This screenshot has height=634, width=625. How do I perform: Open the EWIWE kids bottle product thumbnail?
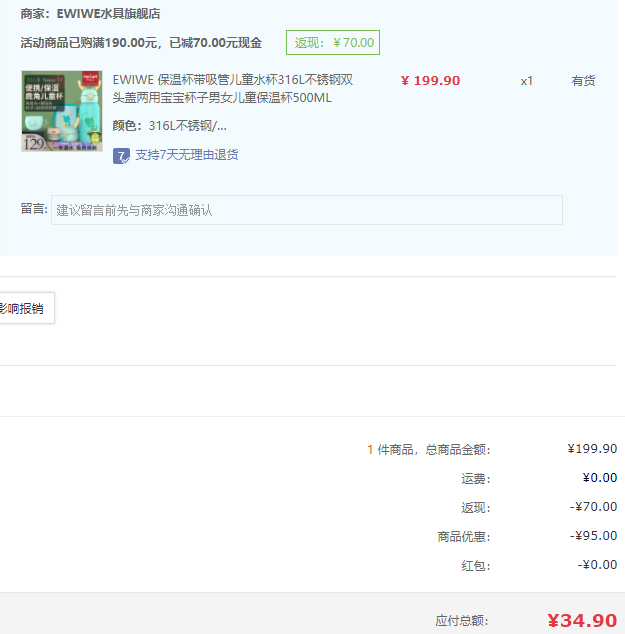click(x=62, y=111)
